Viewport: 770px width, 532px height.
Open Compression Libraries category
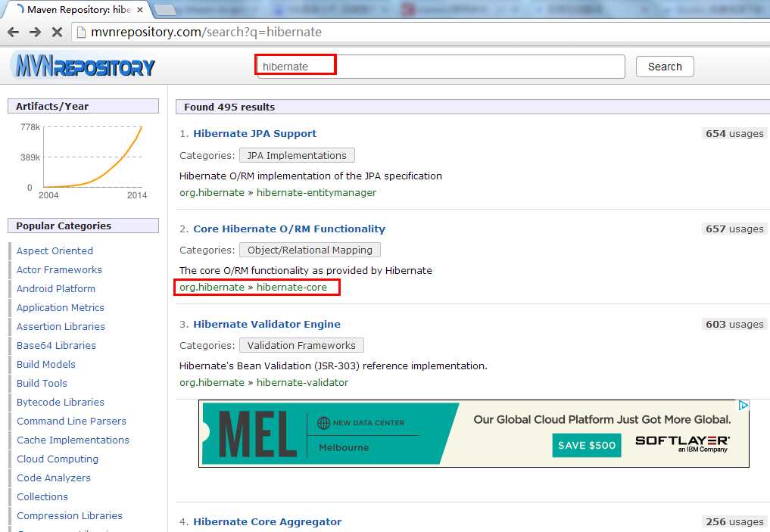point(69,516)
